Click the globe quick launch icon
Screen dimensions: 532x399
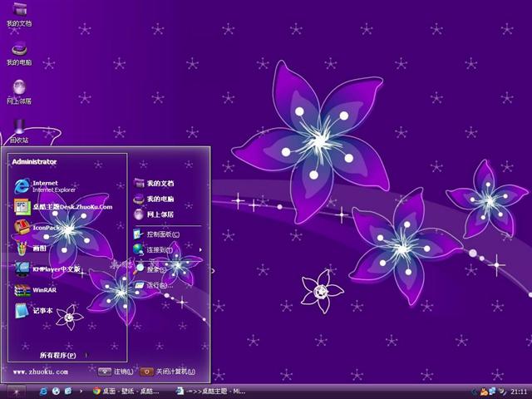click(56, 392)
